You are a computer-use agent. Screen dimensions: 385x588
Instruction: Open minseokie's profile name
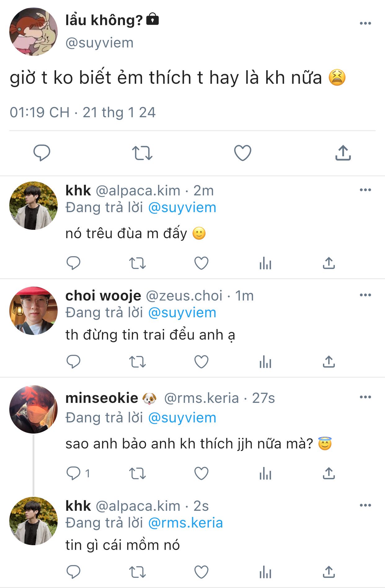[102, 398]
